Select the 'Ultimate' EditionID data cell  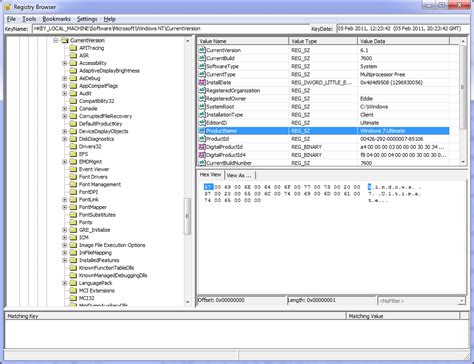(x=369, y=123)
